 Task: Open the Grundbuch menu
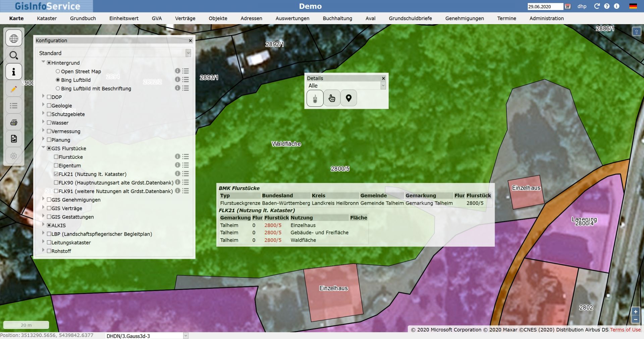pos(83,18)
